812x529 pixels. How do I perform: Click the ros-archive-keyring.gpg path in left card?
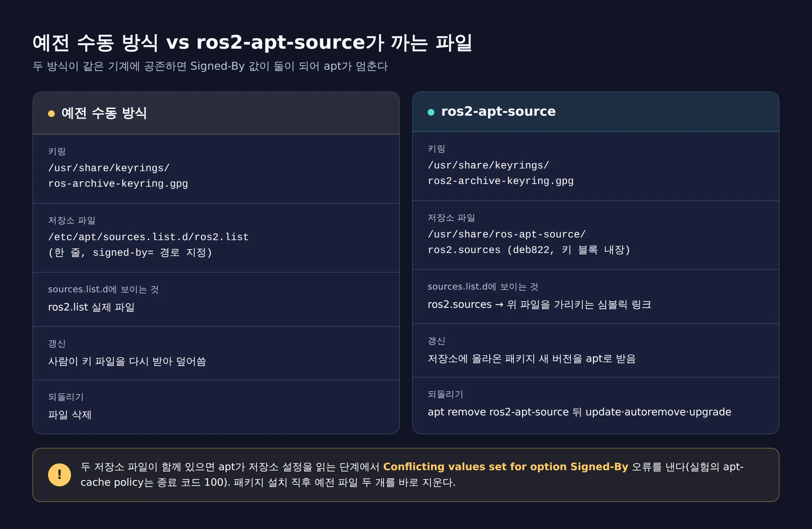point(118,184)
